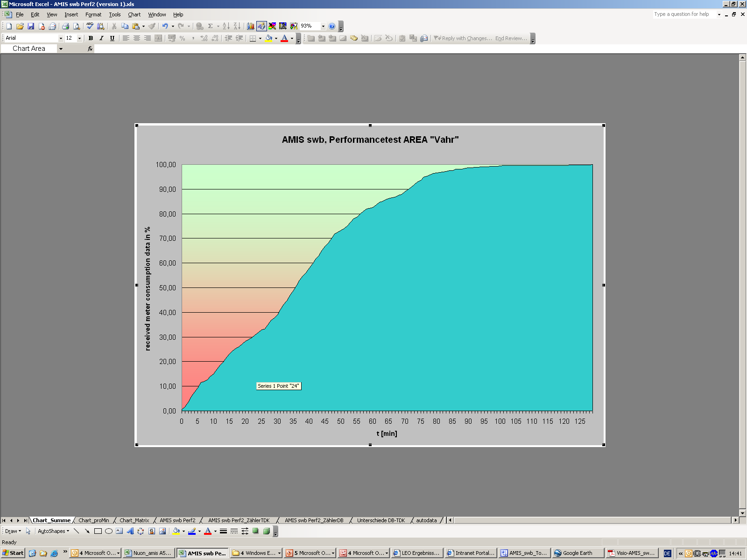This screenshot has height=560, width=747.
Task: Open the AMIS swb Perf2_ZählerDB sheet
Action: pos(314,520)
